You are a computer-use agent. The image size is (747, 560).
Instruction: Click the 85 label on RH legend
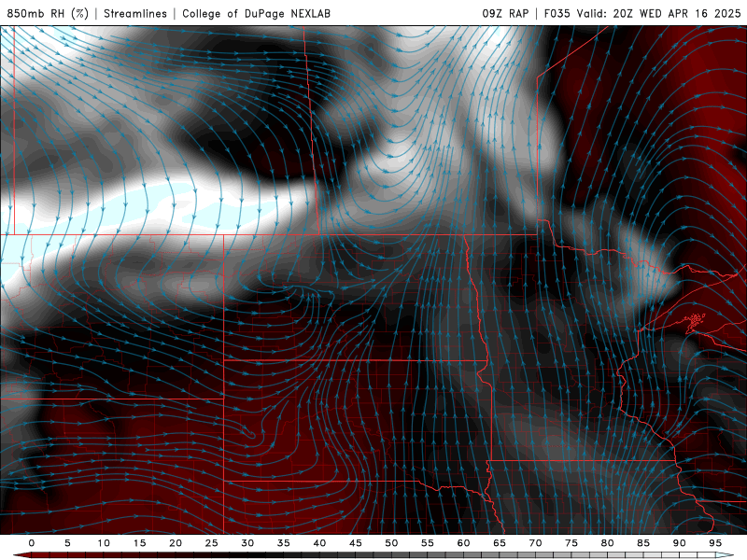point(643,543)
